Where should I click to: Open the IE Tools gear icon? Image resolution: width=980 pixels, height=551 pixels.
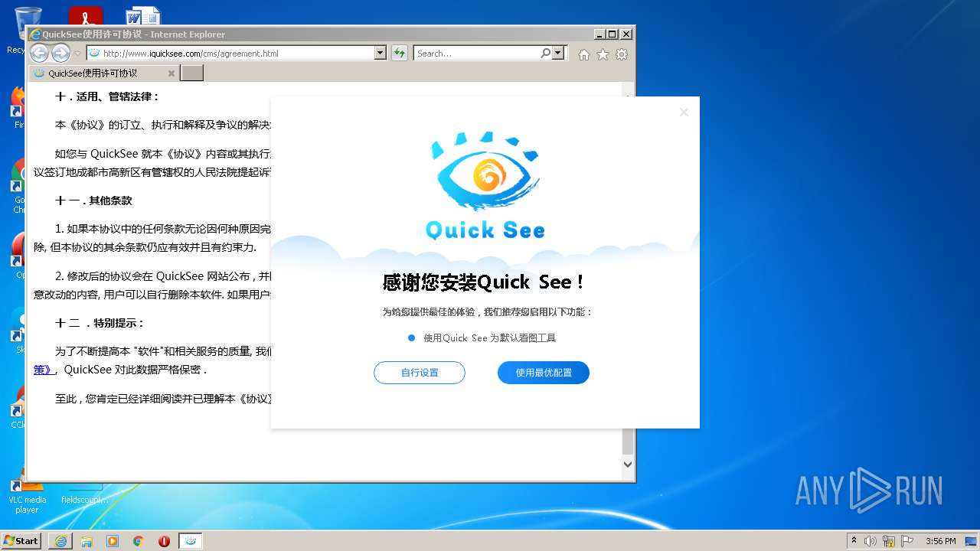(x=622, y=54)
